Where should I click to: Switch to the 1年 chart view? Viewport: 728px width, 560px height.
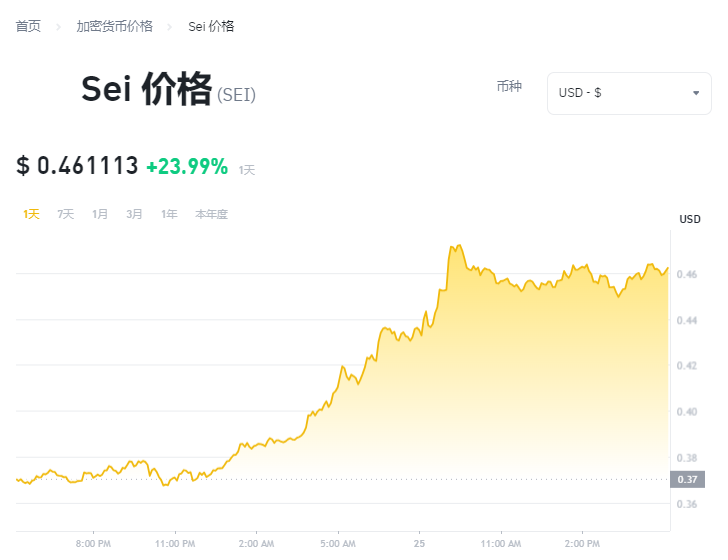pyautogui.click(x=169, y=214)
